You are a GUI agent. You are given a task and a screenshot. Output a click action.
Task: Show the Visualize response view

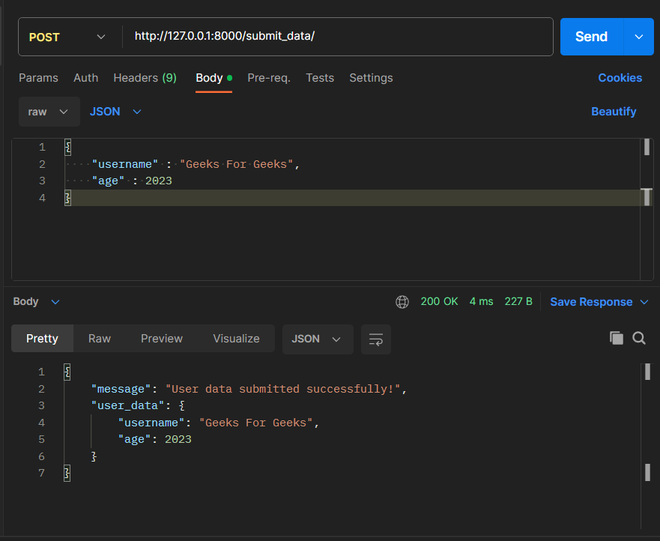click(x=236, y=339)
